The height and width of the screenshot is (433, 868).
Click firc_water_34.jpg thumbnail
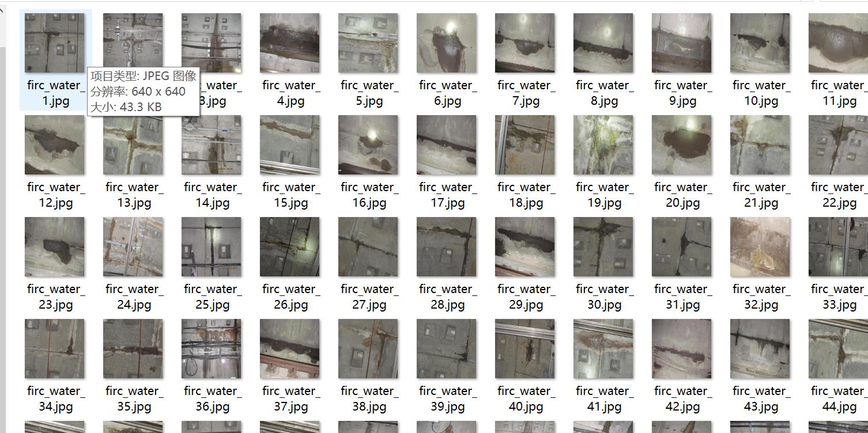(x=55, y=349)
